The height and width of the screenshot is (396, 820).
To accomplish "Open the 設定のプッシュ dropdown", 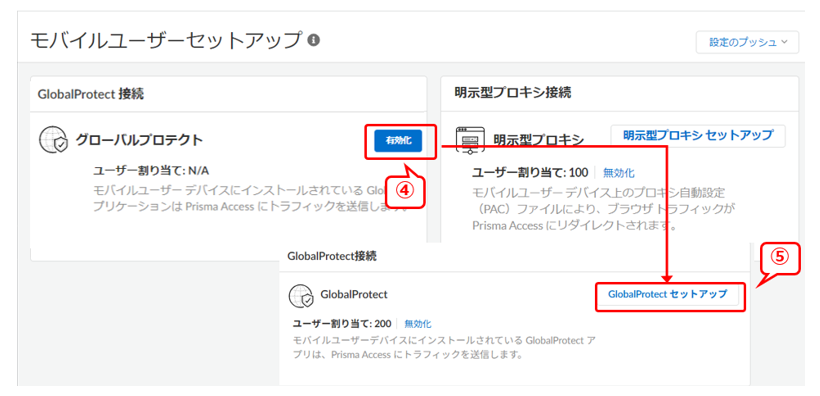I will pos(747,42).
